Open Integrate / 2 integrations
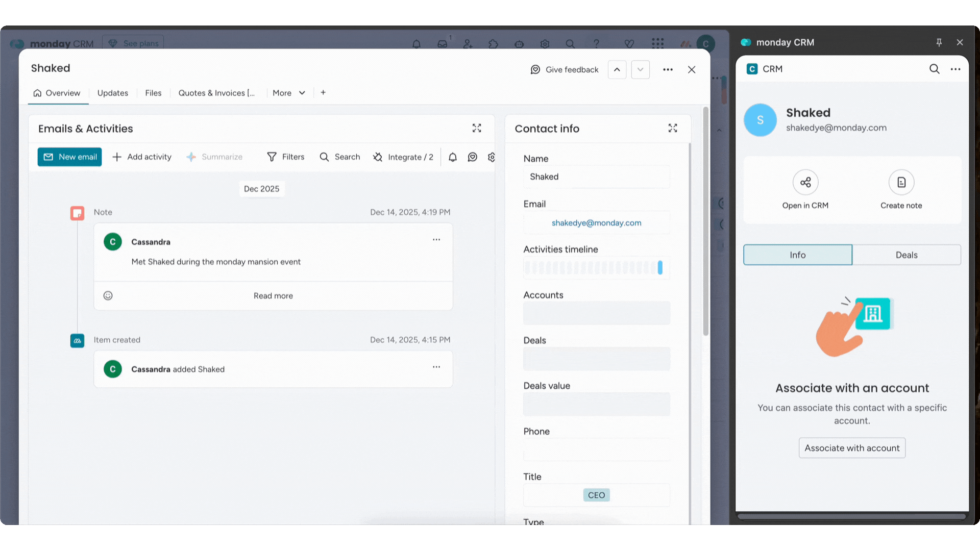Viewport: 980px width, 551px height. pos(403,157)
